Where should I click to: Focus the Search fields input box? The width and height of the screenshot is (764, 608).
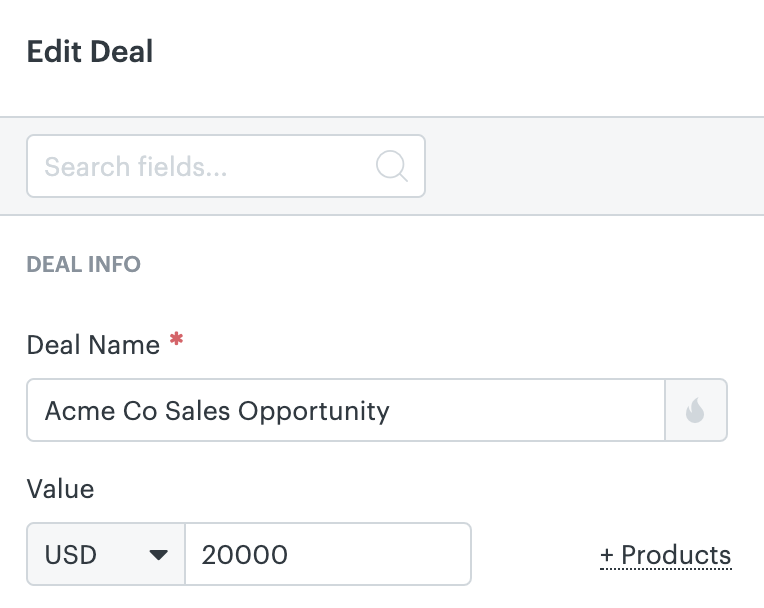[226, 166]
